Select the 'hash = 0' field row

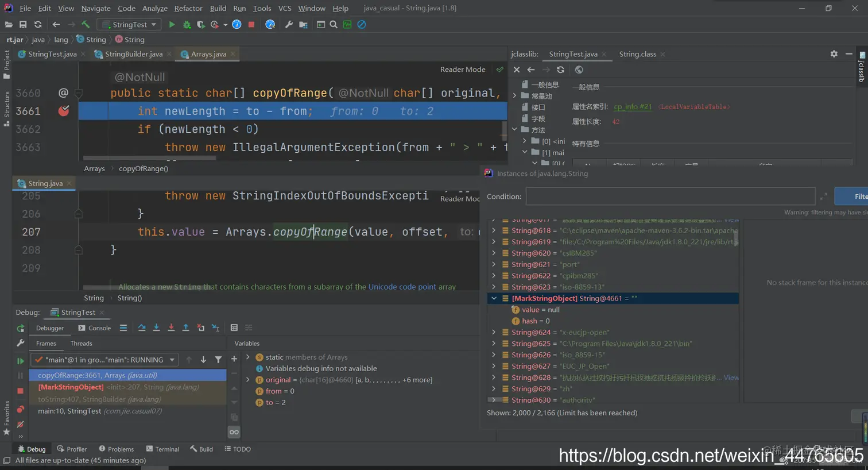(613, 321)
